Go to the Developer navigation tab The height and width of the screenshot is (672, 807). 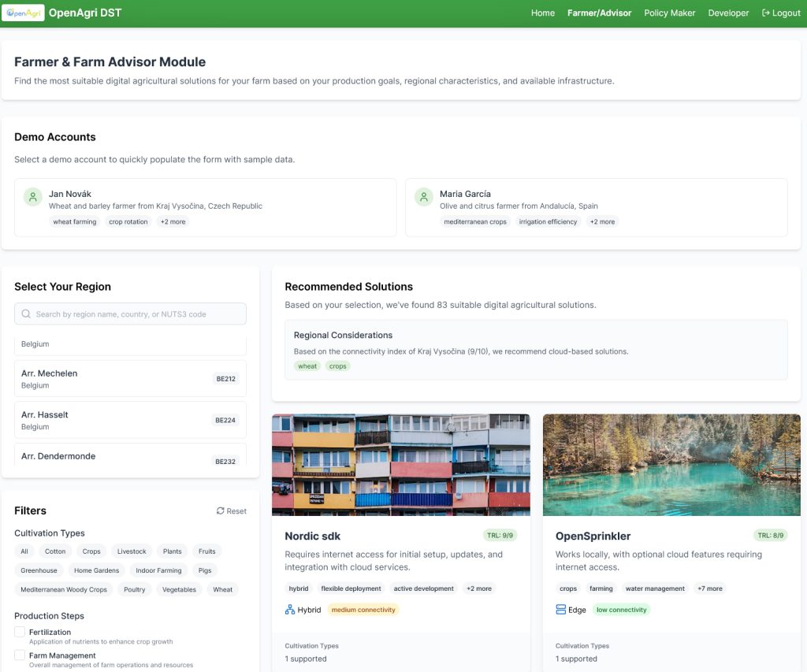(728, 13)
